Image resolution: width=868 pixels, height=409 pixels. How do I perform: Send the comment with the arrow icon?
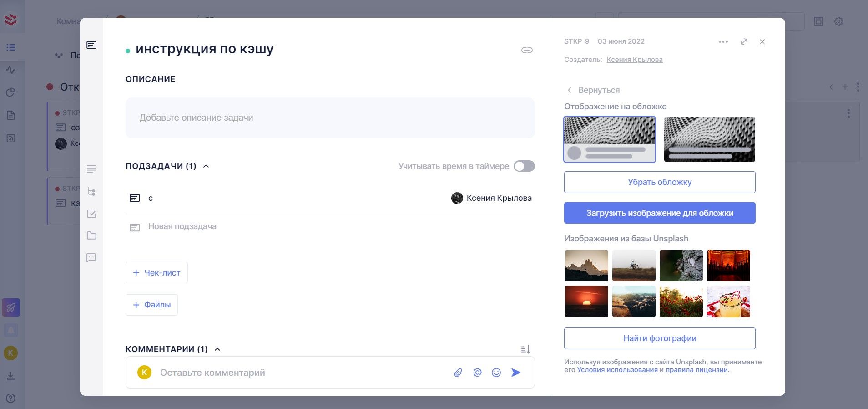click(x=516, y=373)
